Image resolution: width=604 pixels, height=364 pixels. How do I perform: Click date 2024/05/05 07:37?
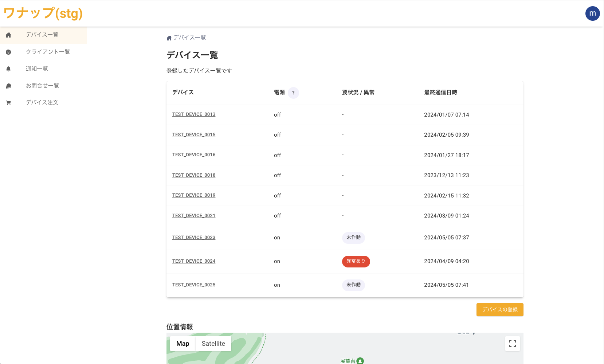(447, 238)
